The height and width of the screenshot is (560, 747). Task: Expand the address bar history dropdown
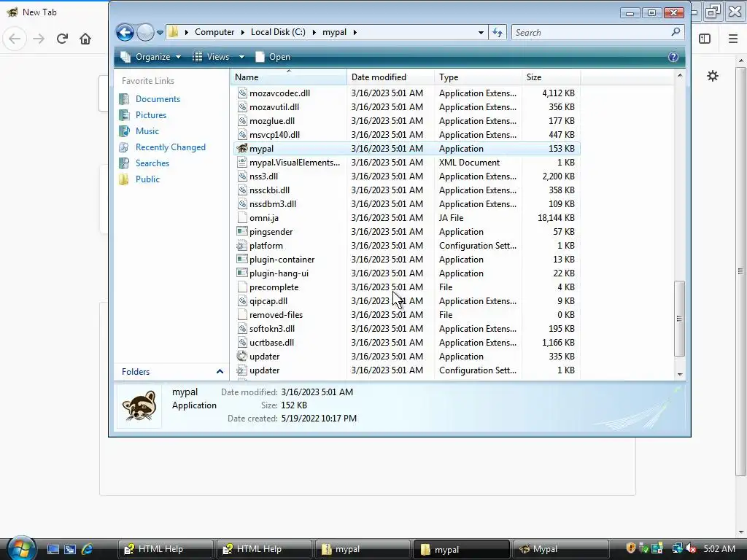pyautogui.click(x=481, y=32)
